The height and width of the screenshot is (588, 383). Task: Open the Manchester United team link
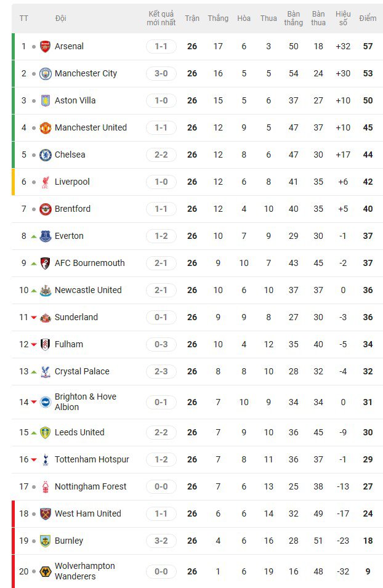(91, 127)
